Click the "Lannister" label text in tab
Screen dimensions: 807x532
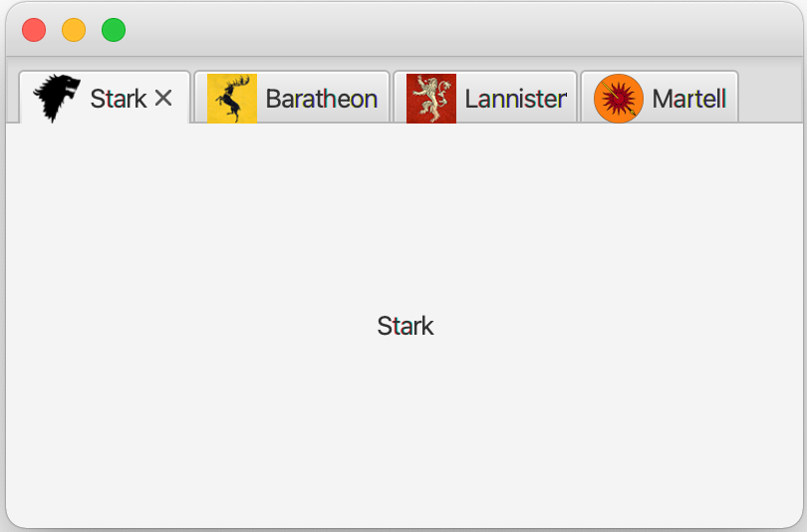pyautogui.click(x=516, y=99)
